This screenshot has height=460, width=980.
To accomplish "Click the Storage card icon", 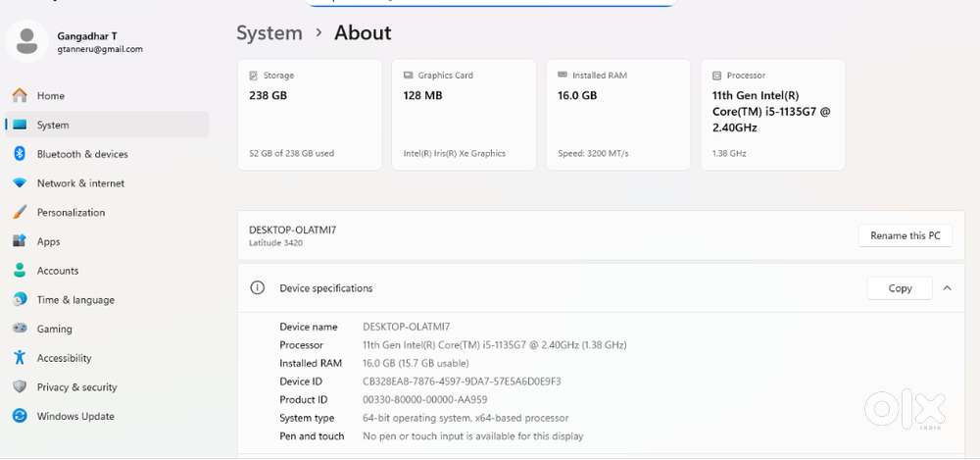I will pyautogui.click(x=253, y=76).
